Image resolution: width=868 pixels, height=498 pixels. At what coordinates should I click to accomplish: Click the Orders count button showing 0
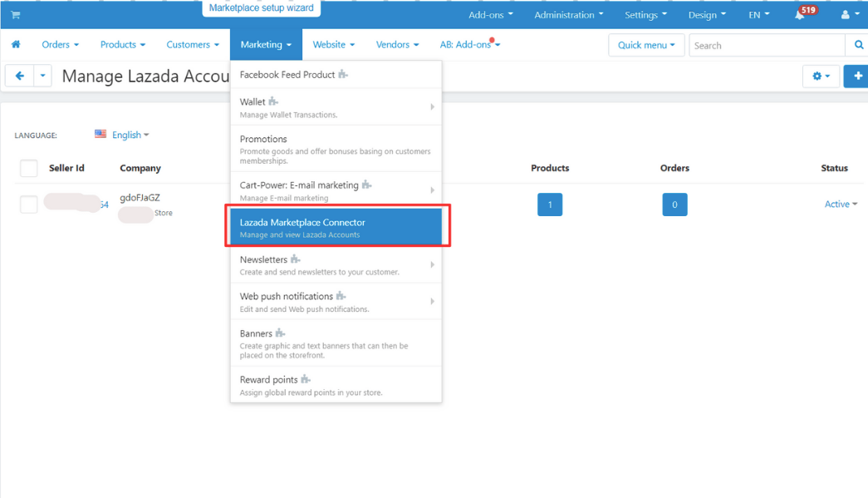(x=674, y=205)
